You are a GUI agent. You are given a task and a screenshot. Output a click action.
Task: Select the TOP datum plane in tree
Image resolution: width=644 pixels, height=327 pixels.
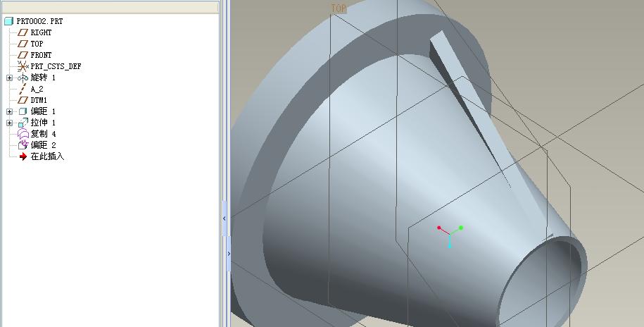37,44
